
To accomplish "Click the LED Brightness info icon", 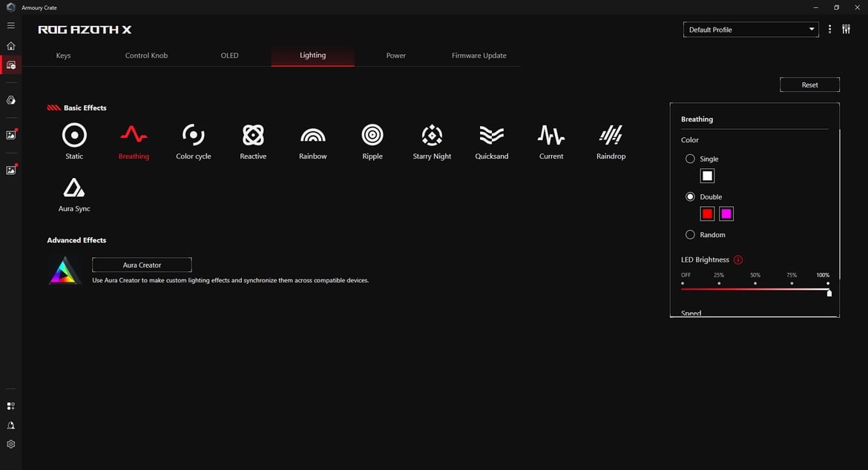I will [x=738, y=260].
